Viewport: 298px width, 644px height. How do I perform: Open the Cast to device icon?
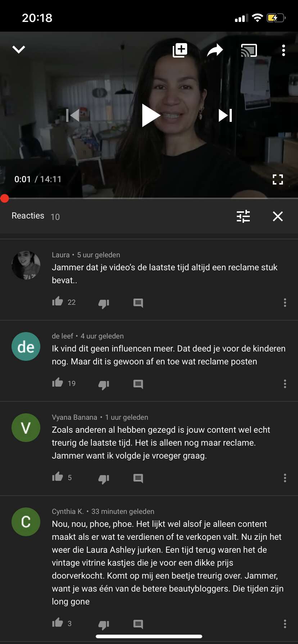tap(249, 50)
